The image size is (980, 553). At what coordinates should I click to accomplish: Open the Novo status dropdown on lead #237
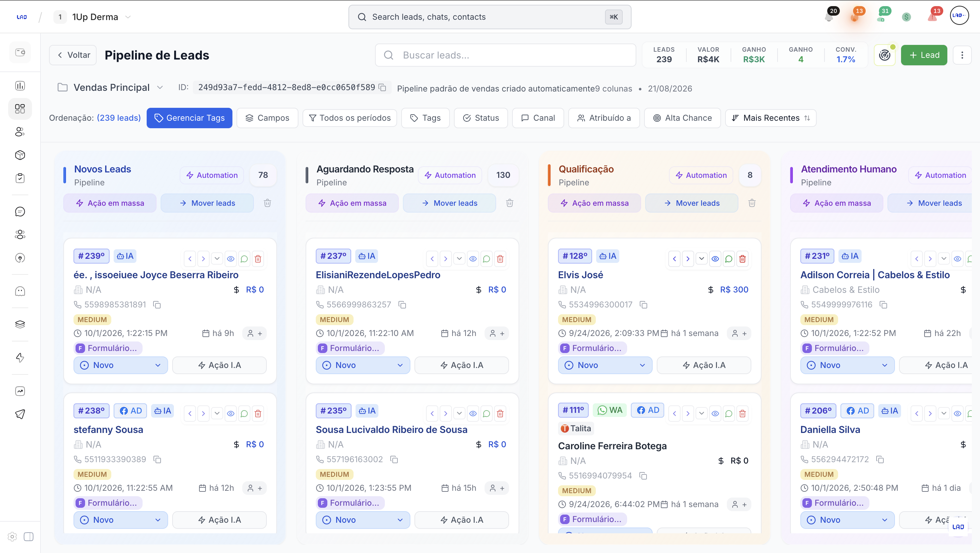[x=363, y=366]
